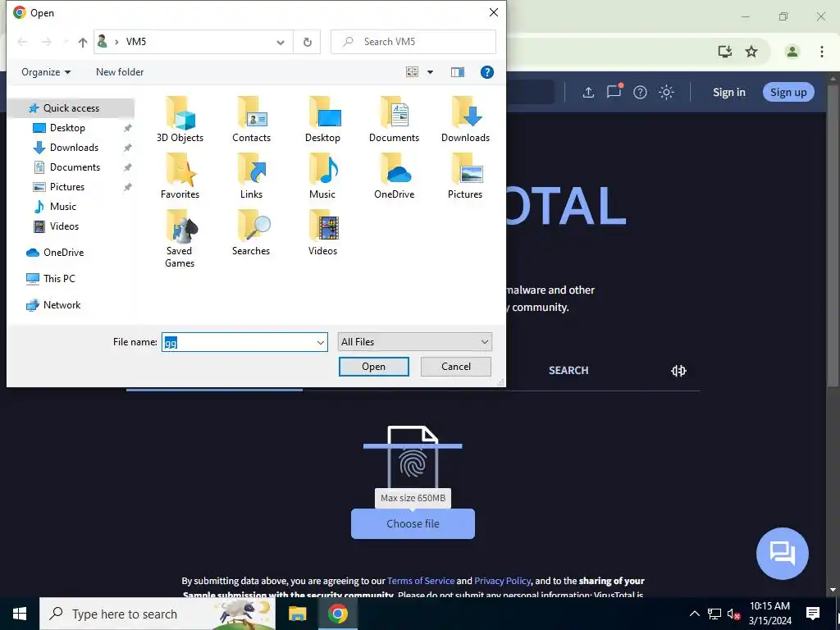Open File Explorer from taskbar
Screen dimensions: 840x630
tap(297, 614)
